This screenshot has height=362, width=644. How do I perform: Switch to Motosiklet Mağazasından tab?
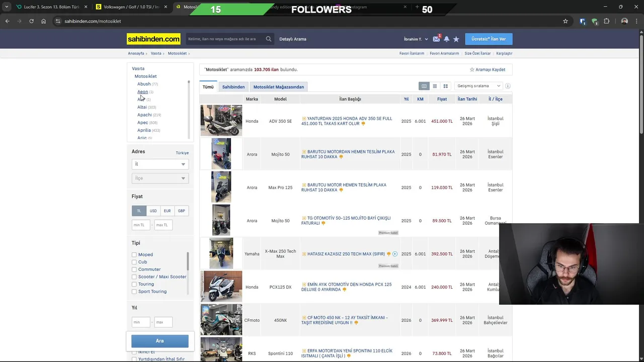pyautogui.click(x=279, y=87)
